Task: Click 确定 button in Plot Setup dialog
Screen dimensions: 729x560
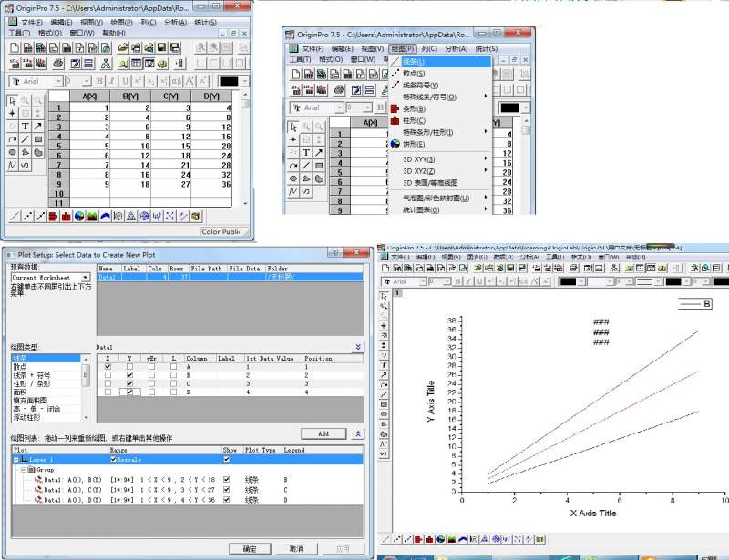Action: point(250,549)
